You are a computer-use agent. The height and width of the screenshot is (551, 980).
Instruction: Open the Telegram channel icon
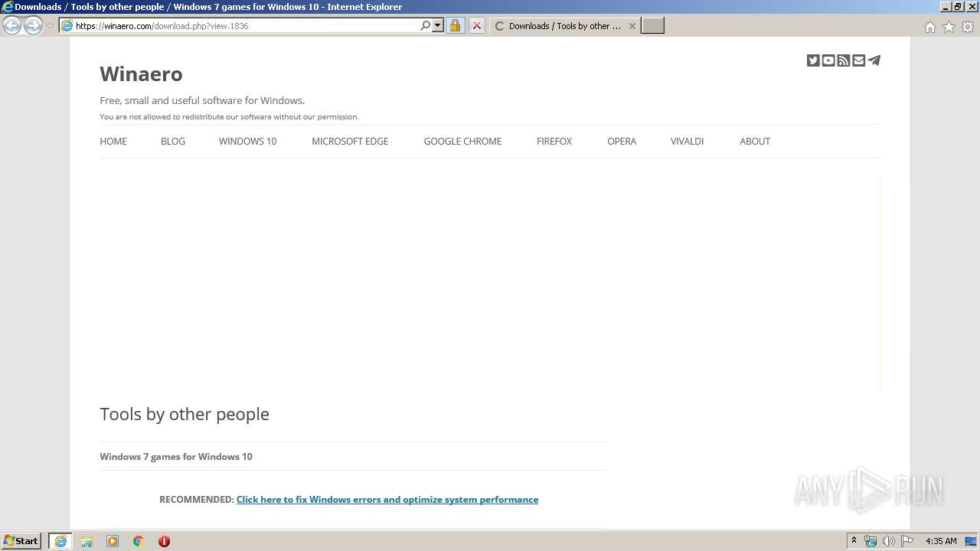(874, 60)
